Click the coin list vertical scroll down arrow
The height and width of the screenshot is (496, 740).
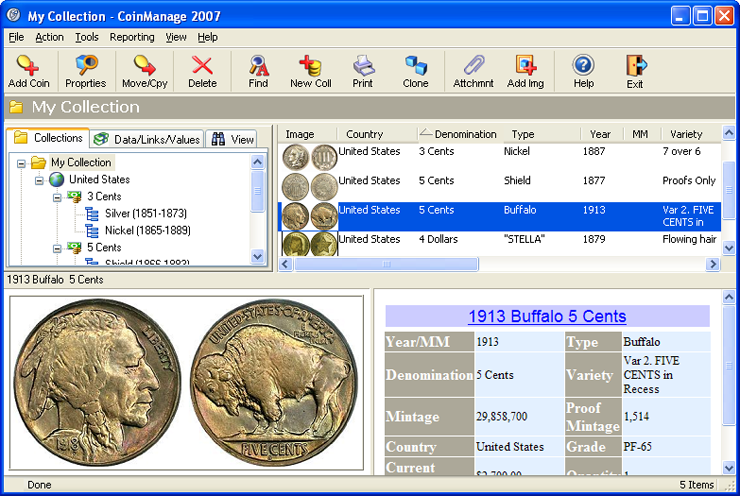pyautogui.click(x=729, y=248)
